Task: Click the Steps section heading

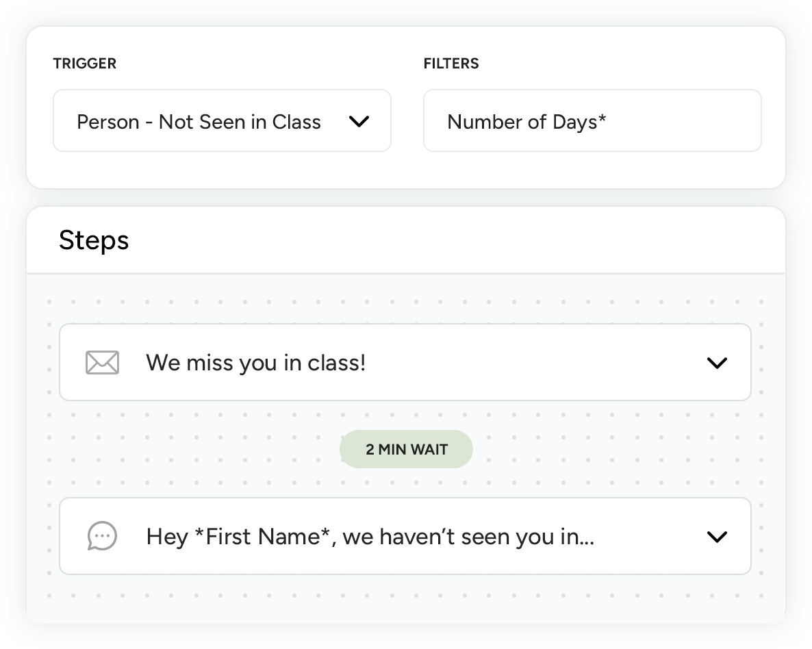Action: tap(94, 240)
